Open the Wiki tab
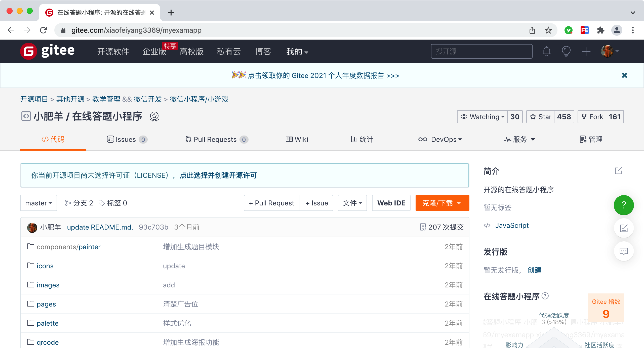This screenshot has height=348, width=644. tap(297, 139)
